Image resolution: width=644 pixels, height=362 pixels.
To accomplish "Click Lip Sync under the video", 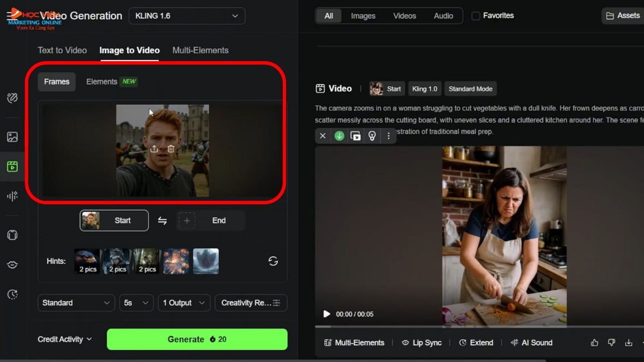I will coord(422,343).
